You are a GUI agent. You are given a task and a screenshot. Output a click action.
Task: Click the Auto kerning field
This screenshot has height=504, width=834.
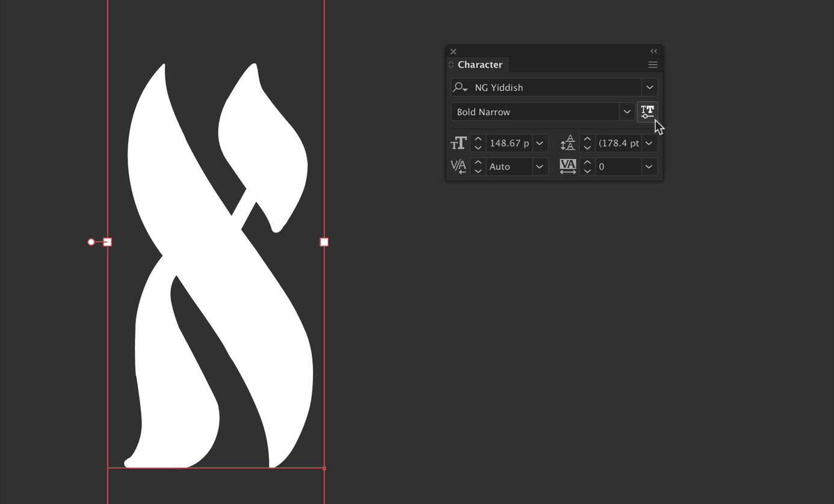coord(509,167)
